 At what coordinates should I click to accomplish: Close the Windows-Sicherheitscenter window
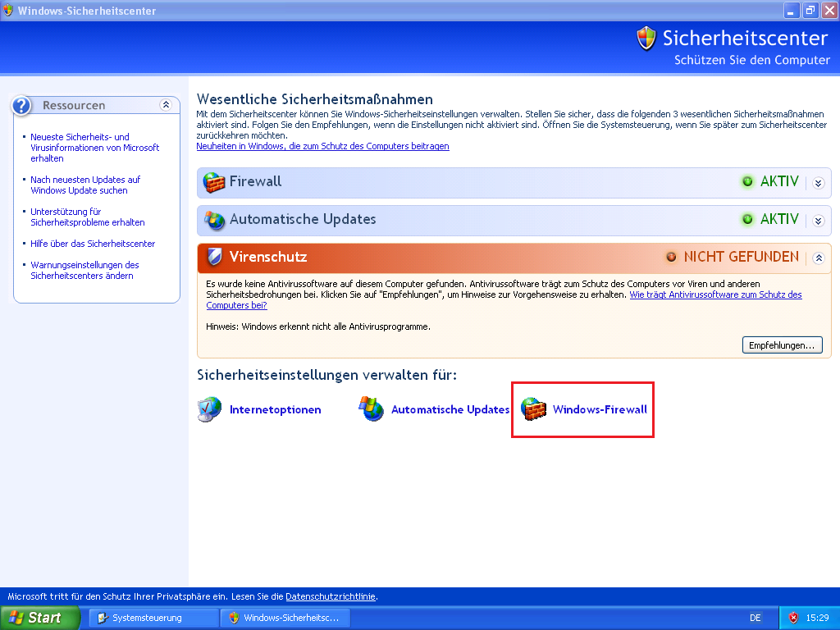coord(830,11)
